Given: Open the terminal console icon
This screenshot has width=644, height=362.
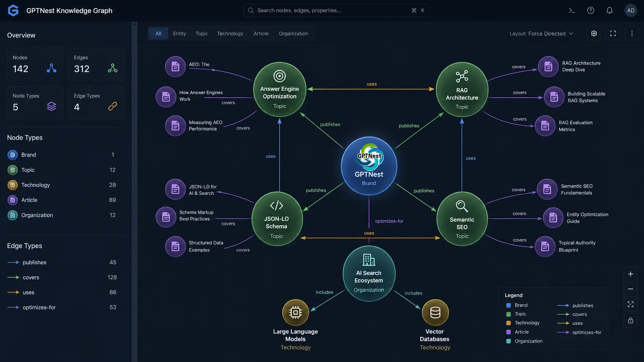Looking at the screenshot, I should click(572, 10).
